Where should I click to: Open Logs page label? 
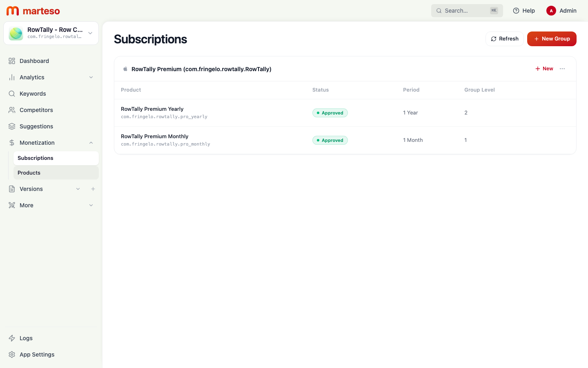[26, 338]
